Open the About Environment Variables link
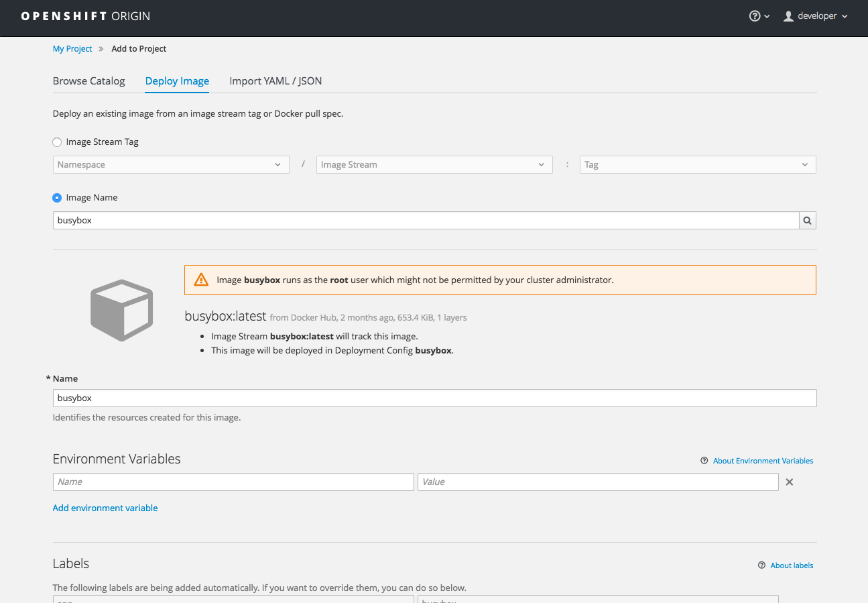 pyautogui.click(x=763, y=461)
